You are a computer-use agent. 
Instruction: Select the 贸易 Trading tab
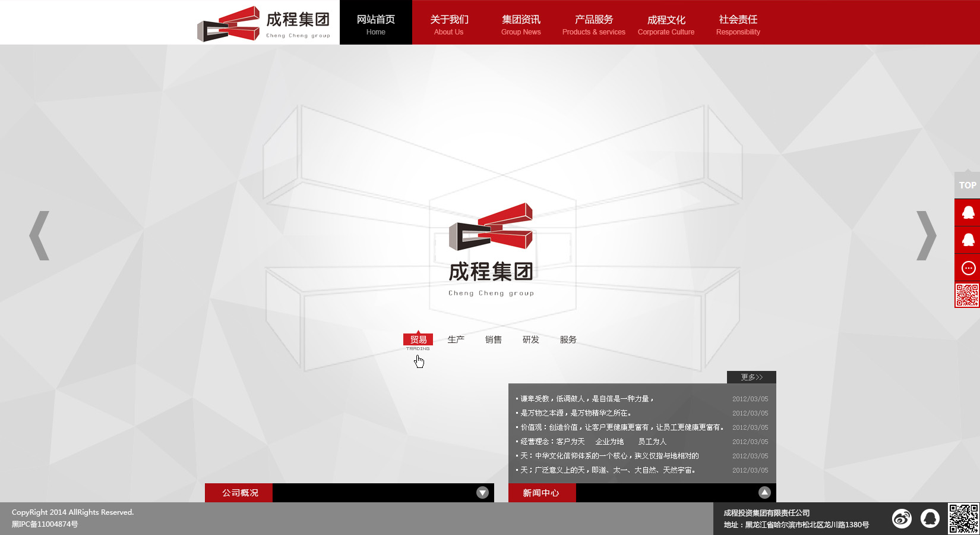(x=418, y=340)
